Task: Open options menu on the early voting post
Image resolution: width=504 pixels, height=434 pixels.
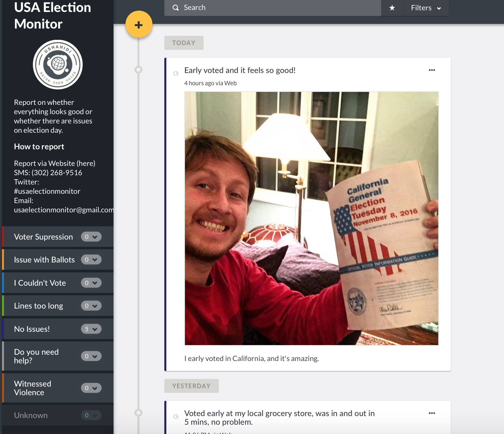Action: 432,70
